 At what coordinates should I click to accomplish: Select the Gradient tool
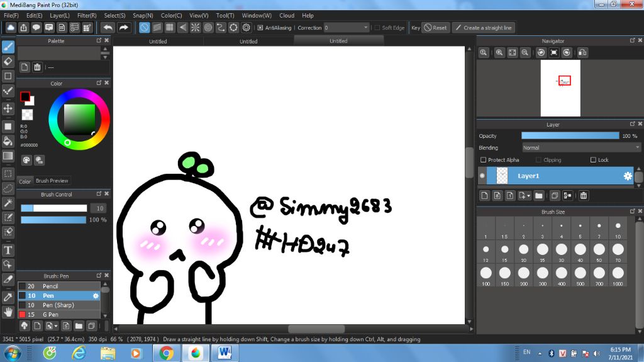tap(8, 156)
